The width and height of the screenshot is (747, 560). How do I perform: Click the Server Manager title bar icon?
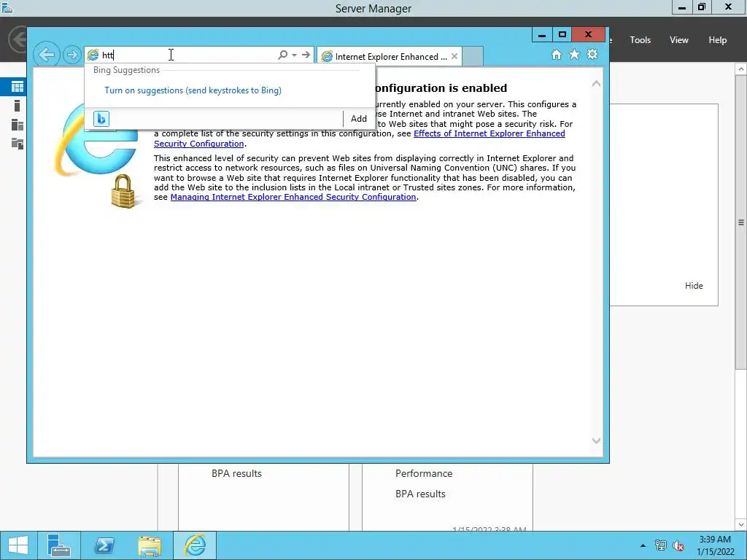click(x=7, y=7)
